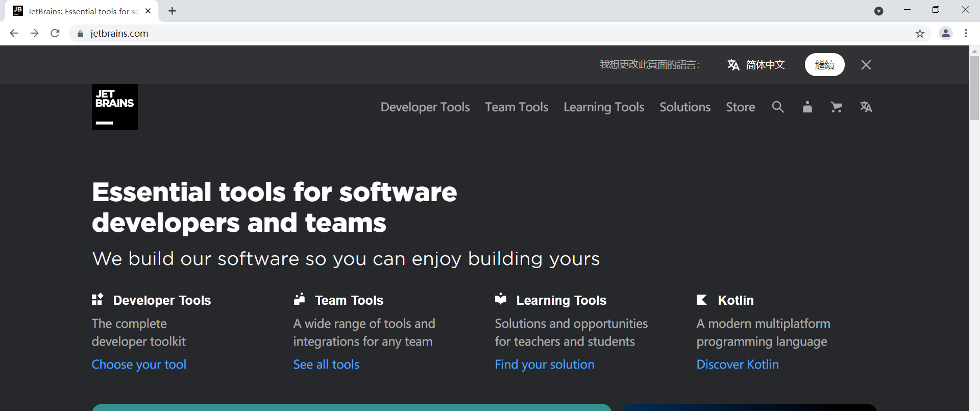This screenshot has height=411, width=980.
Task: Minimize the Chrome window
Action: (907, 10)
